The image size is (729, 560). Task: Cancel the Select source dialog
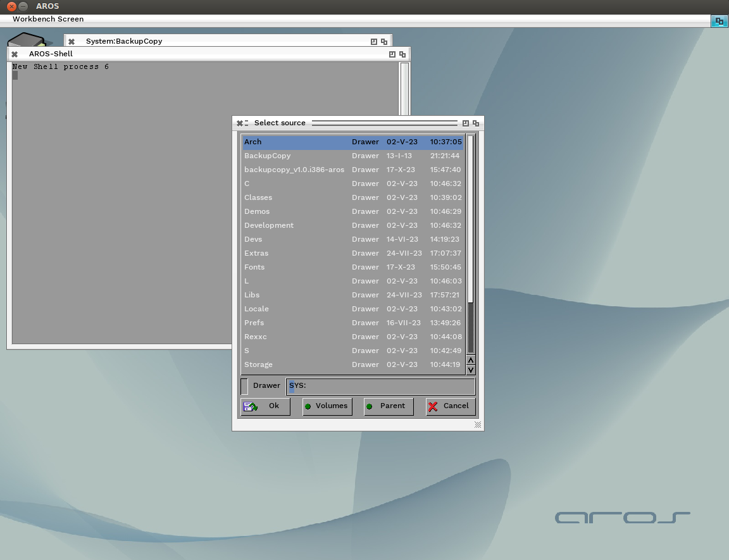click(451, 406)
